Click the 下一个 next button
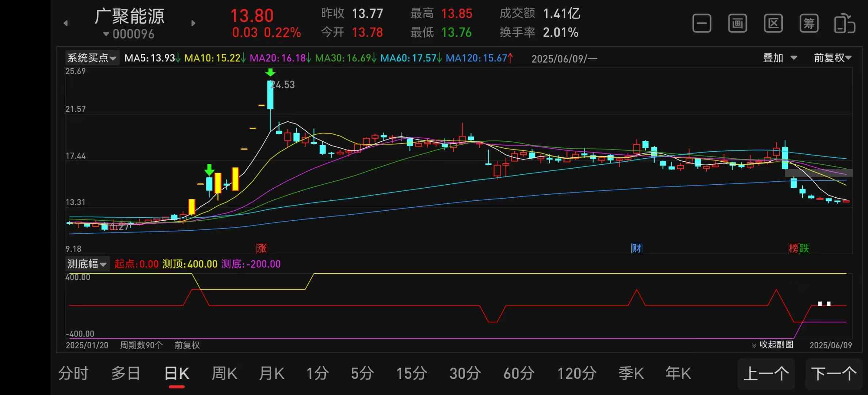This screenshot has height=395, width=868. coord(834,374)
